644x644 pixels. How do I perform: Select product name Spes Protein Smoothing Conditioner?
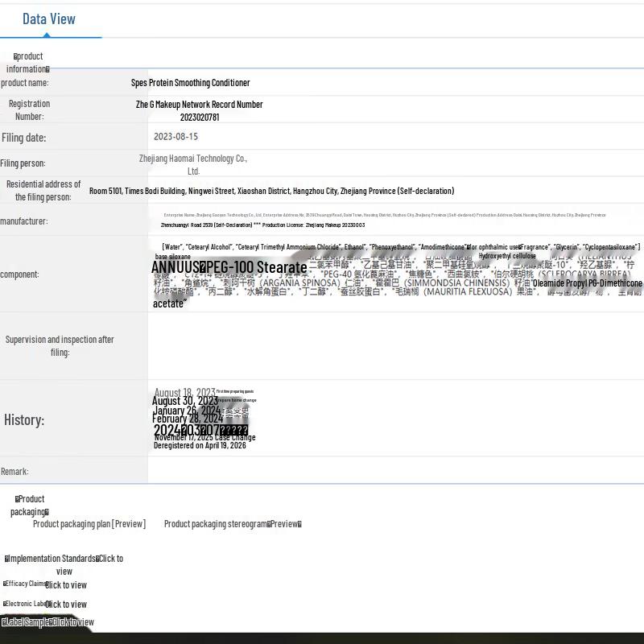coord(191,83)
